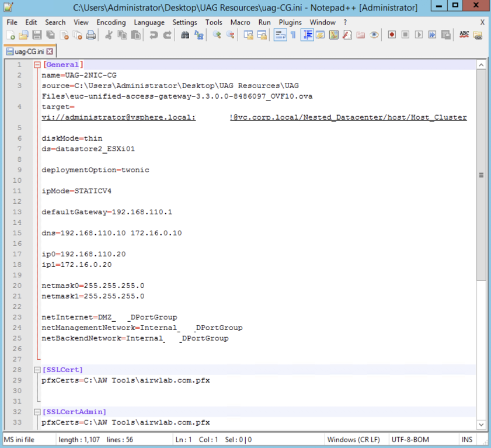Click the New file toolbar icon
Image resolution: width=491 pixels, height=448 pixels.
coord(10,35)
